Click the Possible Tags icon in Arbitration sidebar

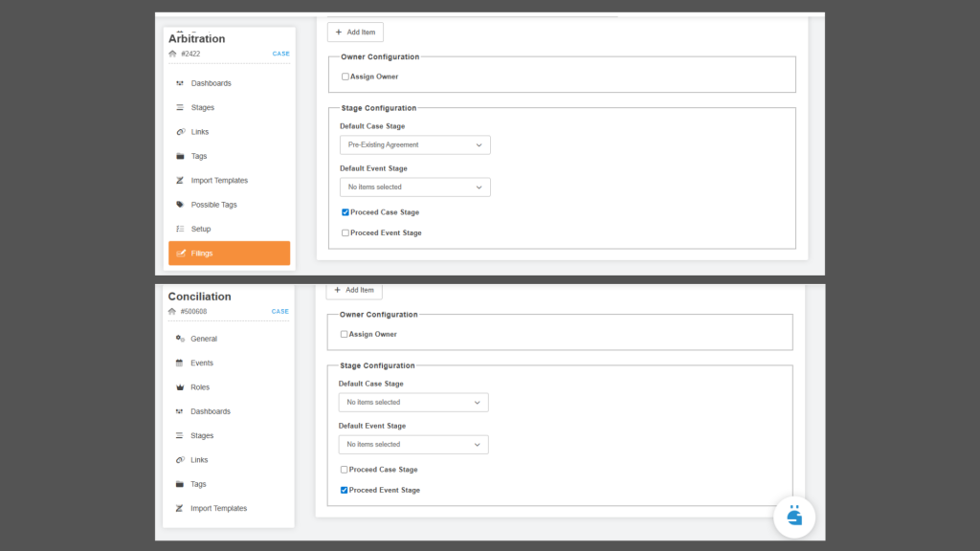[x=180, y=205]
